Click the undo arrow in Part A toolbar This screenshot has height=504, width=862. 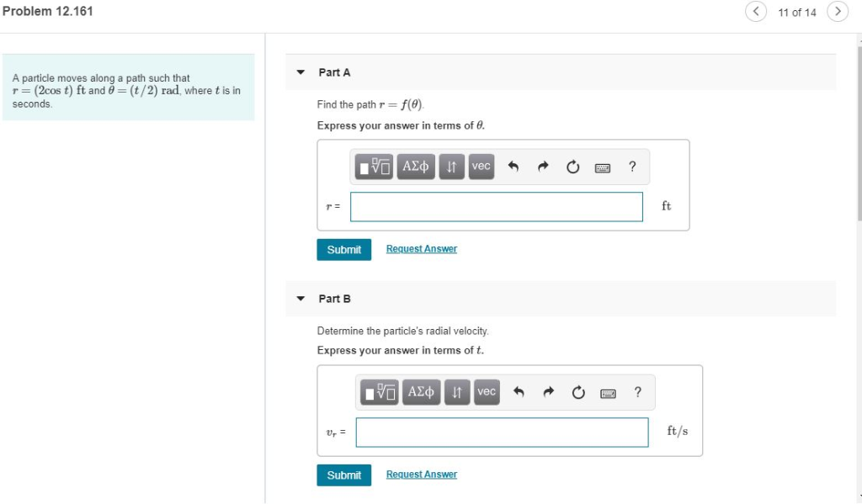(514, 167)
